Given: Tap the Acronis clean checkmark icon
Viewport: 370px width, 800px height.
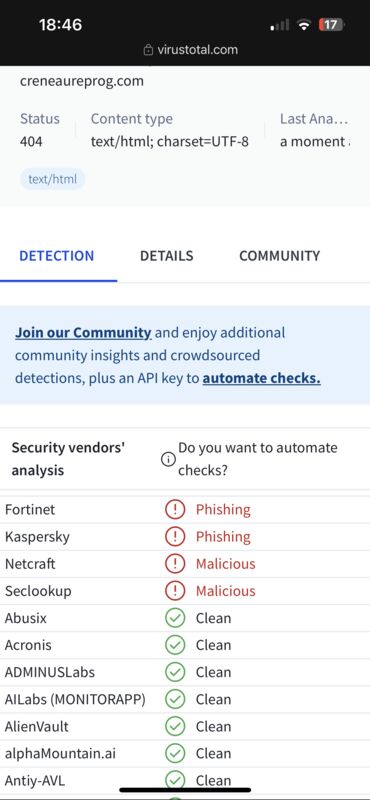Looking at the screenshot, I should click(175, 645).
